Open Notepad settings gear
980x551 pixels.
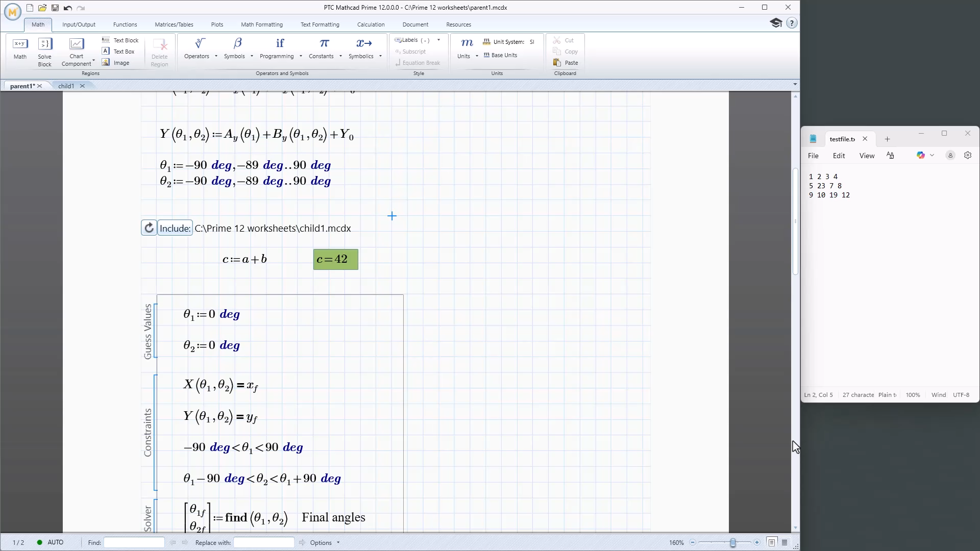(968, 156)
